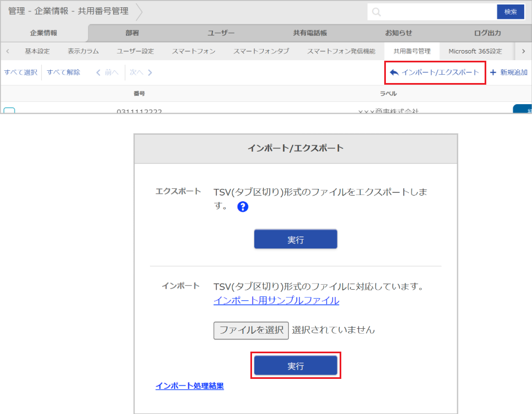The width and height of the screenshot is (532, 414).
Task: Click the 検索 search button
Action: 510,11
